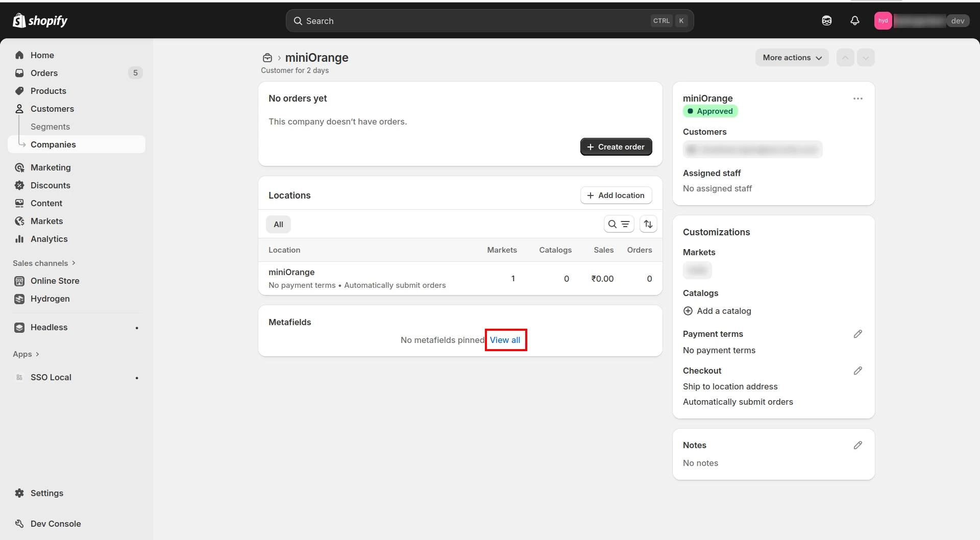Open the Online Store sales channel

coord(55,281)
